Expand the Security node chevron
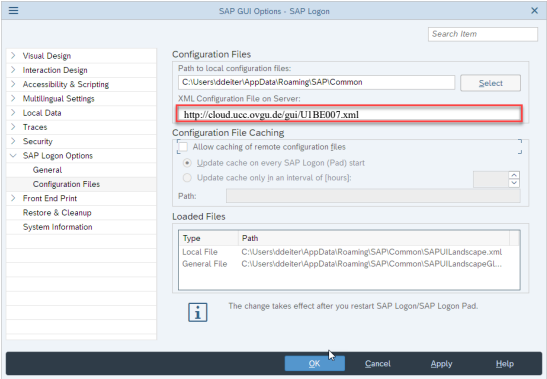The height and width of the screenshot is (379, 547). [13, 141]
